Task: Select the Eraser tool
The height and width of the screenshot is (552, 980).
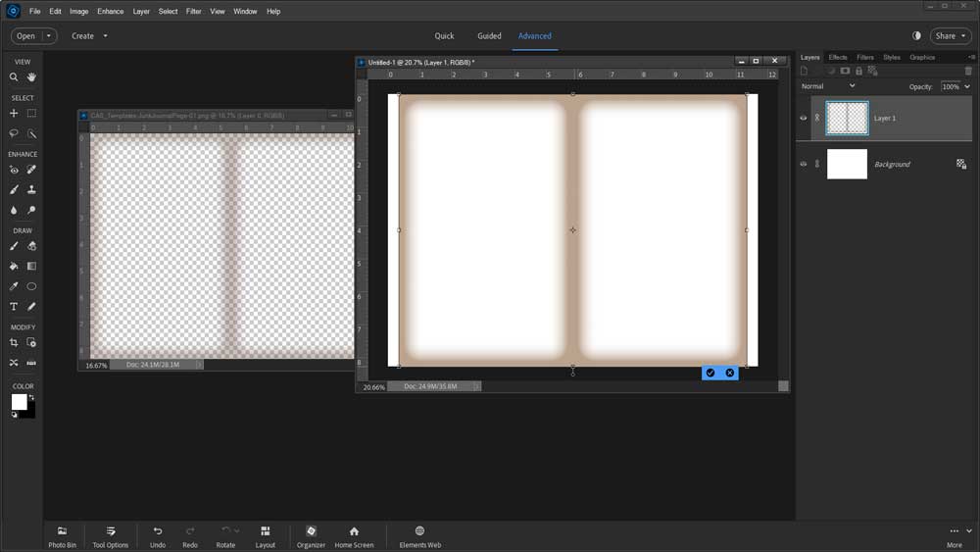Action: point(31,246)
